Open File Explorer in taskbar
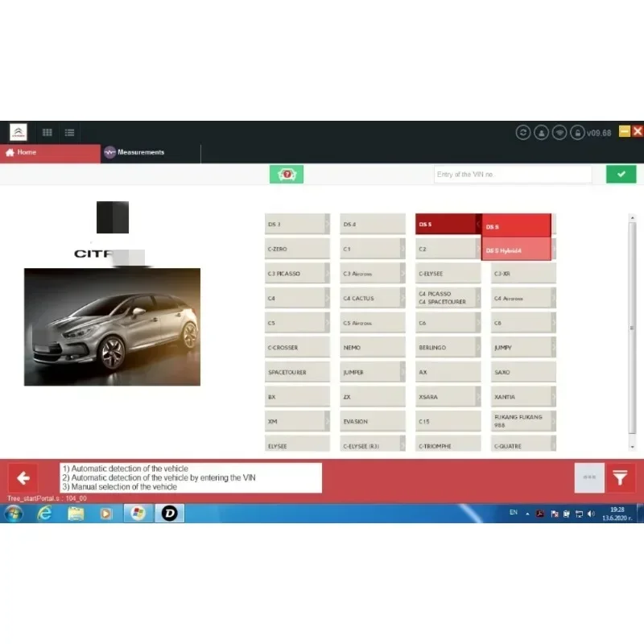 pyautogui.click(x=76, y=514)
